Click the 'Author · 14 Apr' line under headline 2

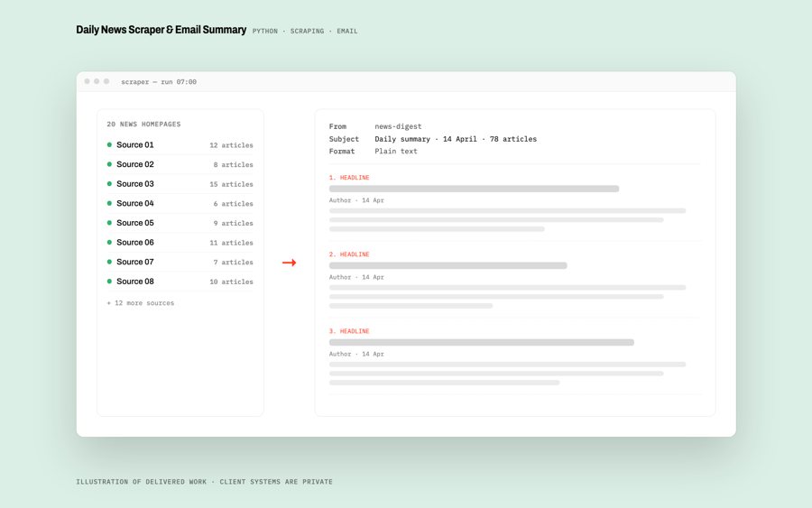[356, 277]
